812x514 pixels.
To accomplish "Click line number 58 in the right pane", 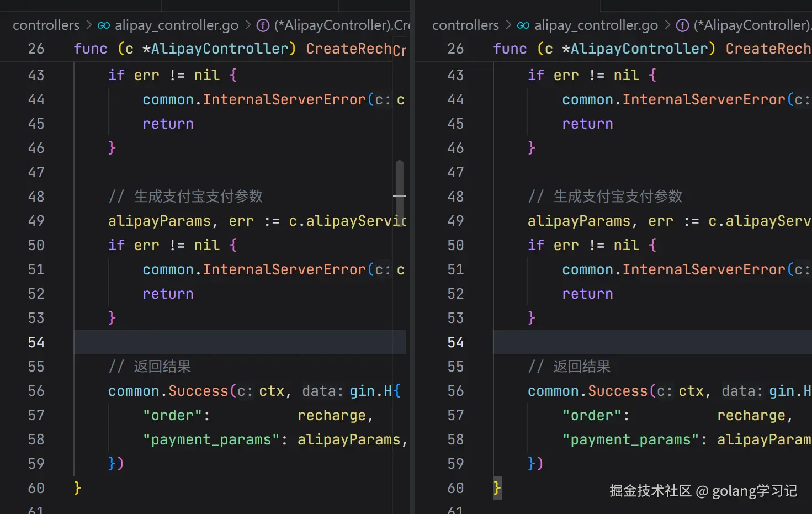I will 455,439.
